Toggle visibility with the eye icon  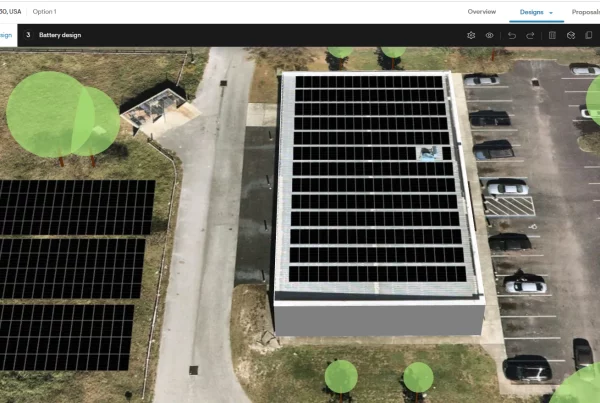490,35
